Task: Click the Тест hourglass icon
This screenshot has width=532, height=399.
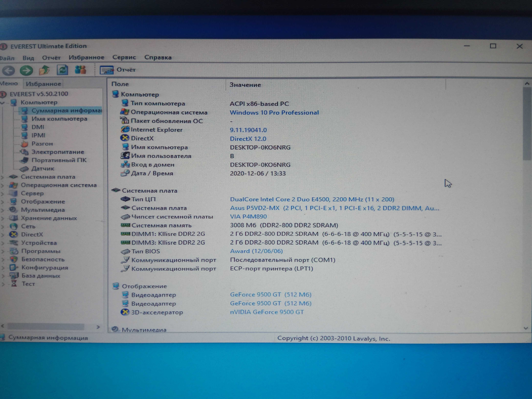Action: coord(14,284)
